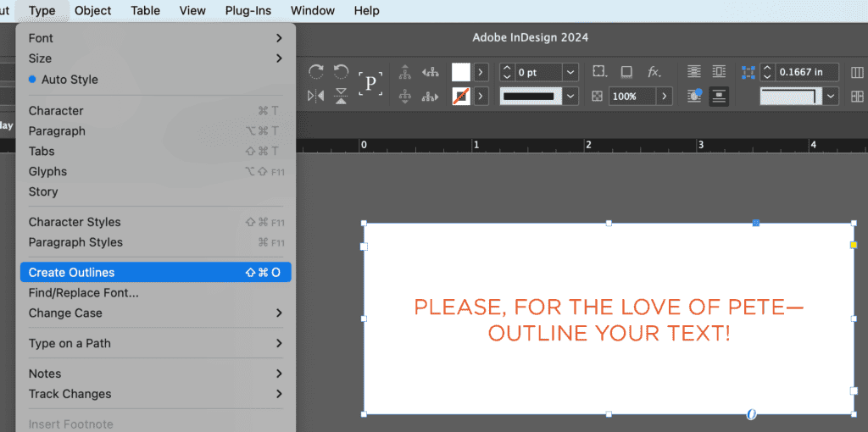This screenshot has height=432, width=868.
Task: Click the stroke weight stepper arrows
Action: [x=507, y=72]
